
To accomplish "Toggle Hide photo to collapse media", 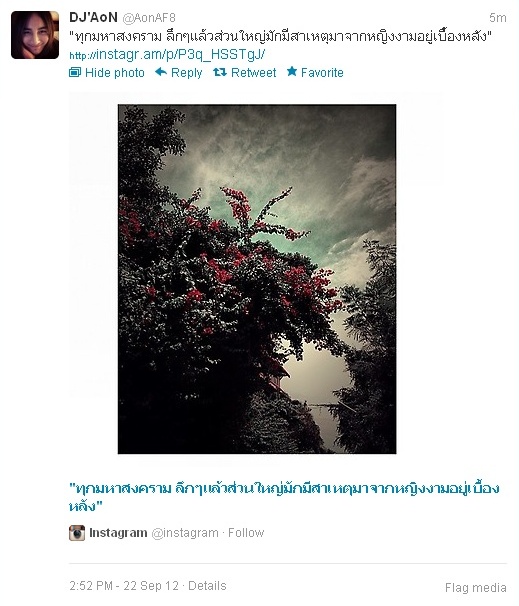I will 107,72.
